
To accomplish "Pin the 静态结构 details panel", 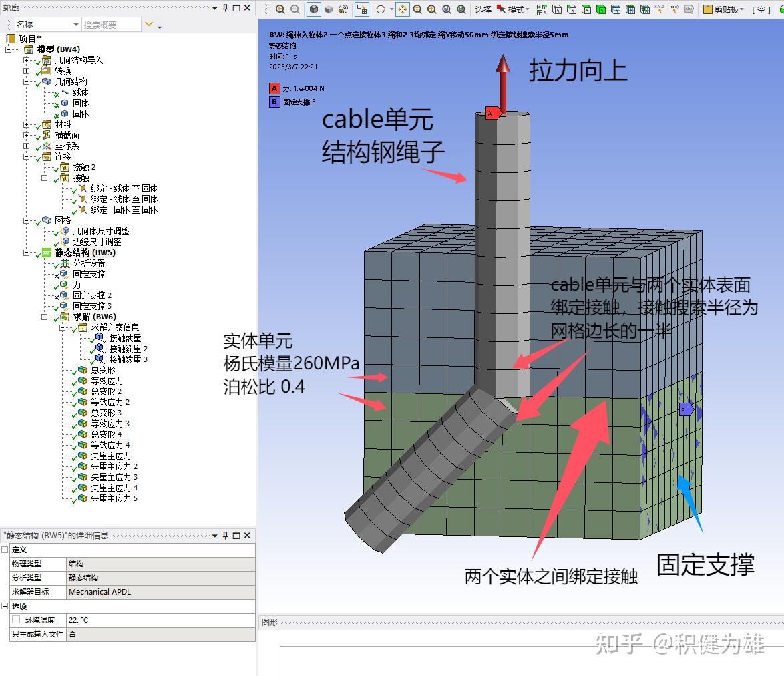I will [226, 536].
